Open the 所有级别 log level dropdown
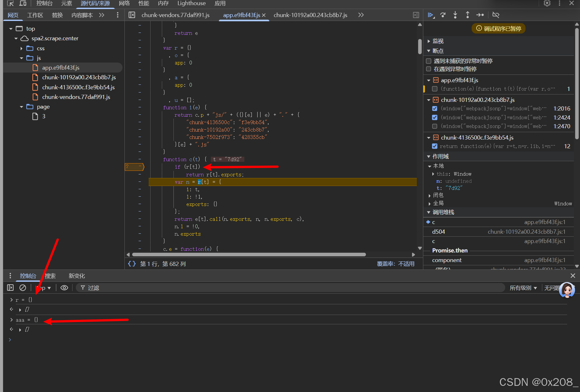 pos(523,288)
